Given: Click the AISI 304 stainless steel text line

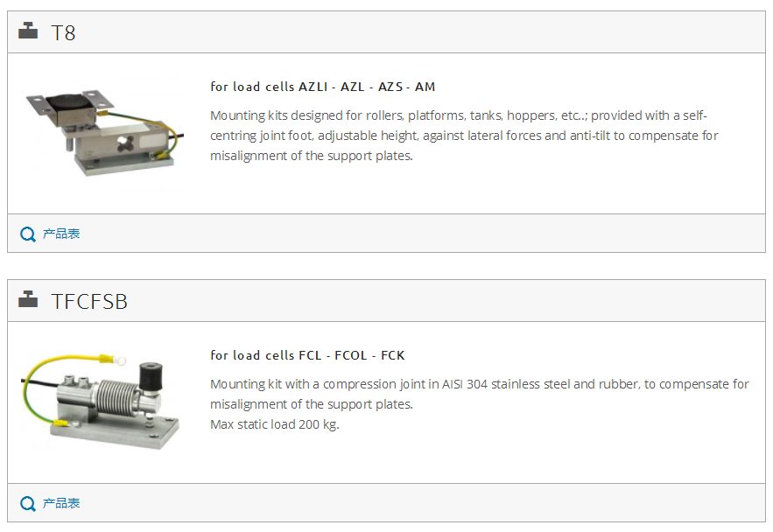Looking at the screenshot, I should 479,384.
